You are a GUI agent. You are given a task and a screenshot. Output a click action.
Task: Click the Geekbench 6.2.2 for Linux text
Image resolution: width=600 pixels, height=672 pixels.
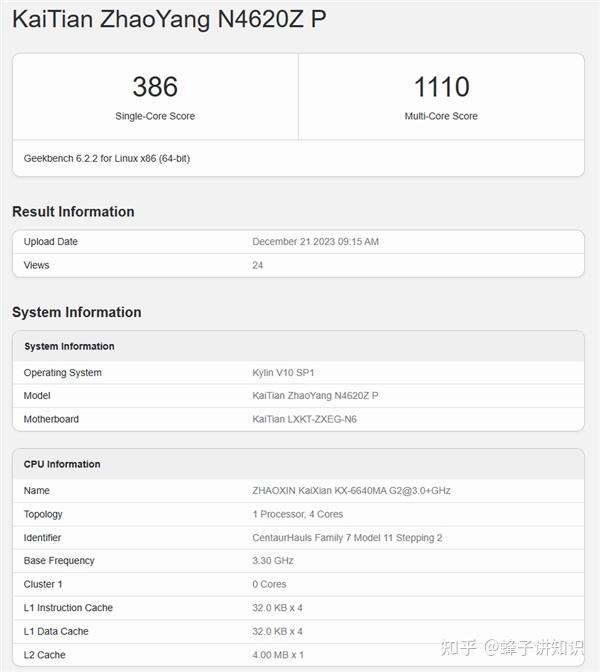click(107, 159)
